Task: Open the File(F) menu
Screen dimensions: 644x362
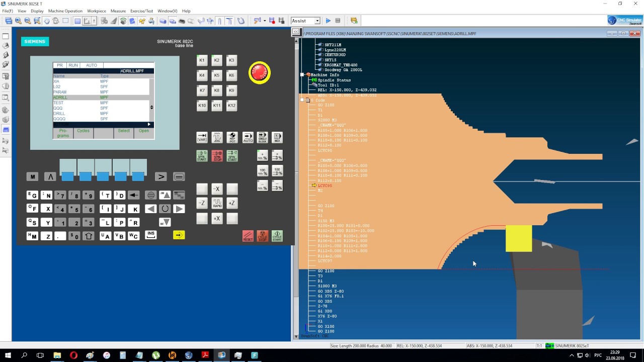Action: coord(8,11)
